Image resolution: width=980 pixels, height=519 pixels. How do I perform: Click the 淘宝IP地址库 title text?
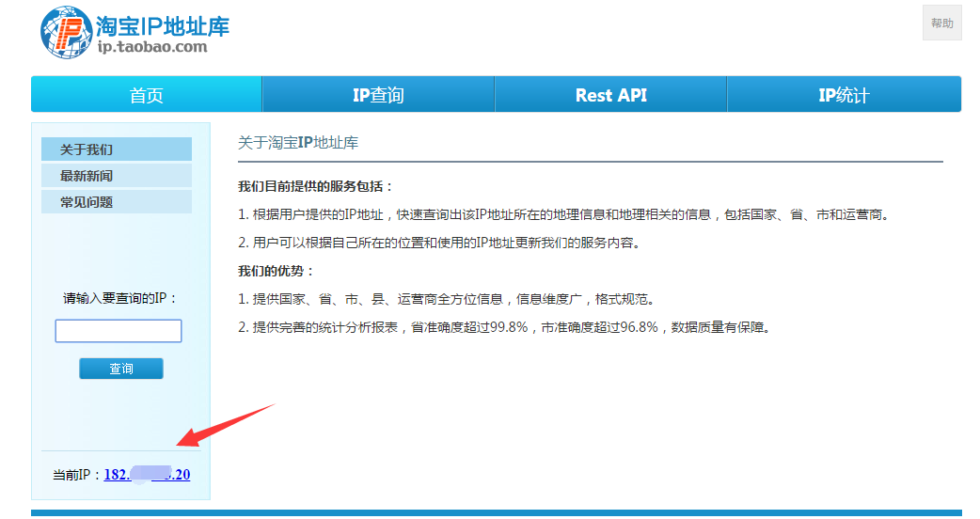pos(163,26)
